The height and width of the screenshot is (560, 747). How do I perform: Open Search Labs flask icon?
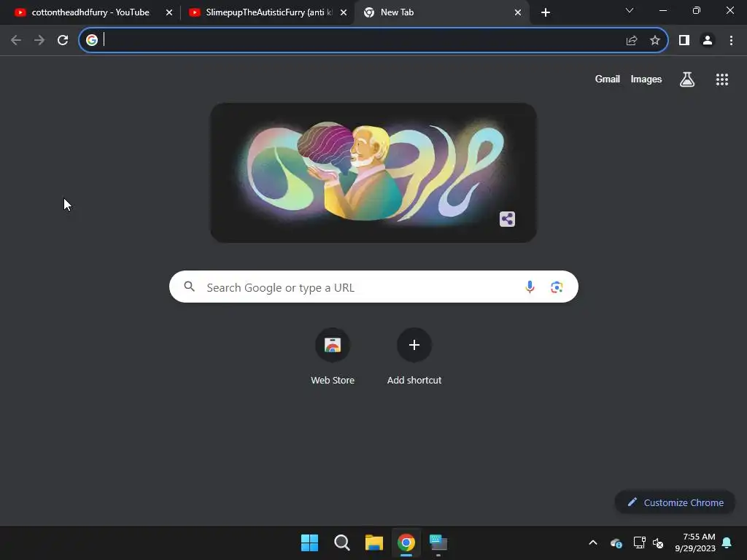pos(686,79)
